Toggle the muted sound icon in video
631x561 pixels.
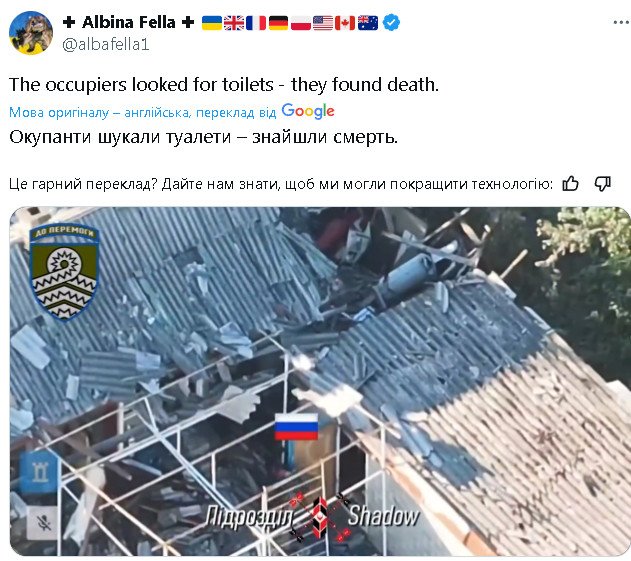click(x=43, y=523)
